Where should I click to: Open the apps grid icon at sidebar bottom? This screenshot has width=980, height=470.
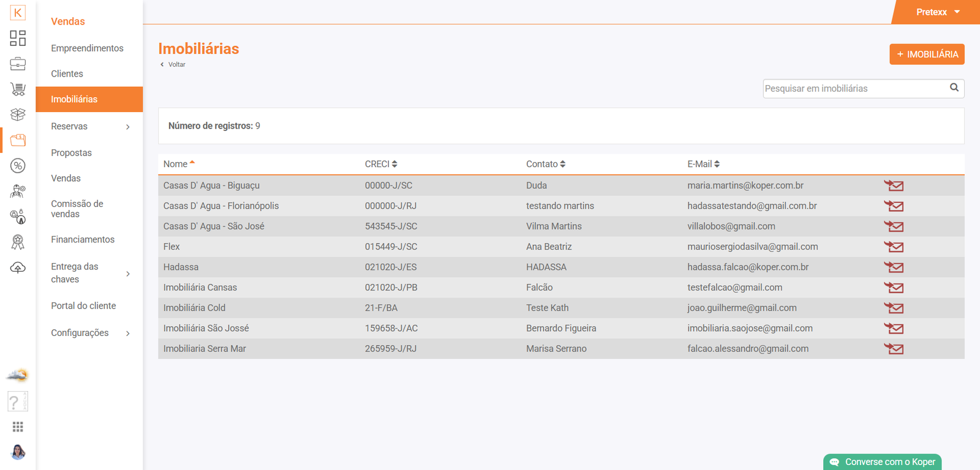(x=18, y=427)
